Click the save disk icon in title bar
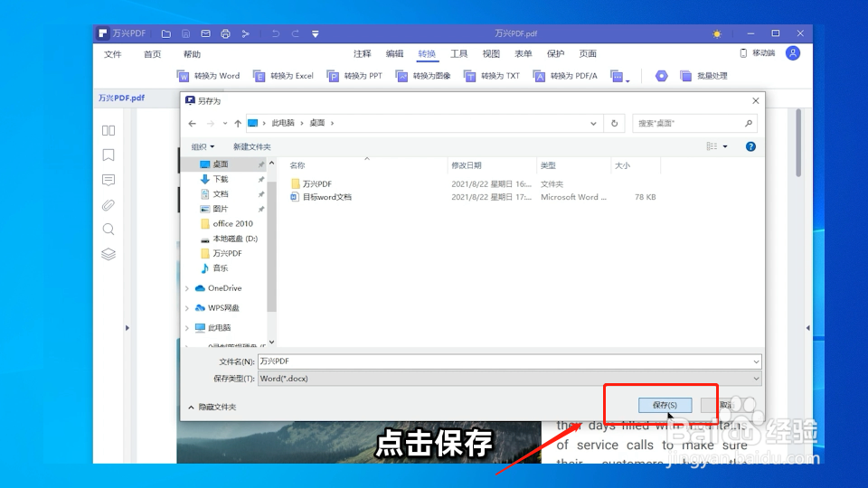 point(186,33)
